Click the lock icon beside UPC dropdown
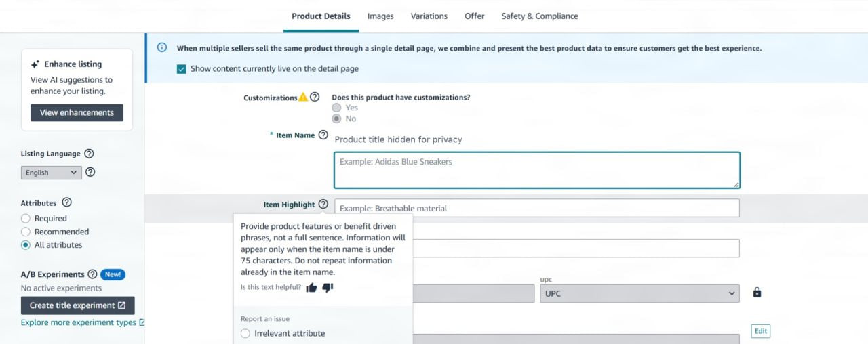Image resolution: width=868 pixels, height=344 pixels. [757, 293]
